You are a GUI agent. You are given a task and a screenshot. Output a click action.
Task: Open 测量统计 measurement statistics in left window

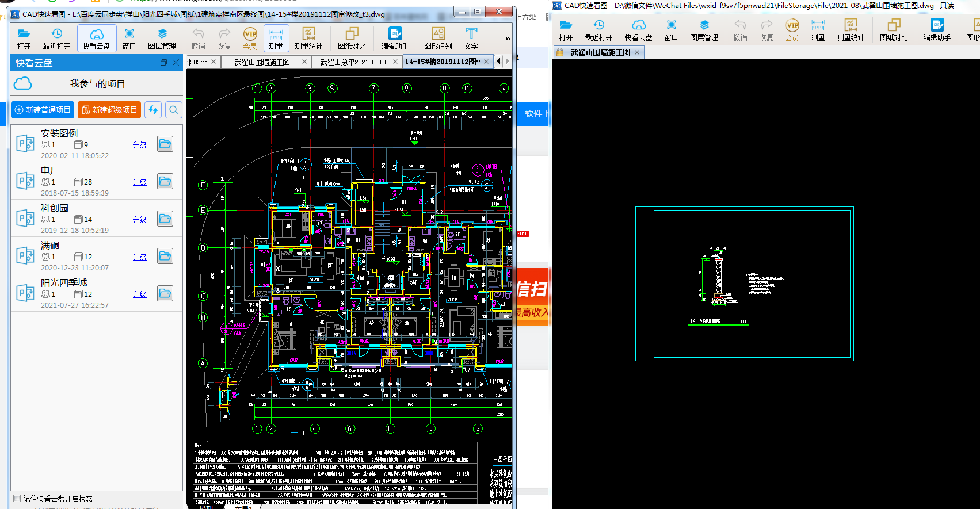pos(309,39)
